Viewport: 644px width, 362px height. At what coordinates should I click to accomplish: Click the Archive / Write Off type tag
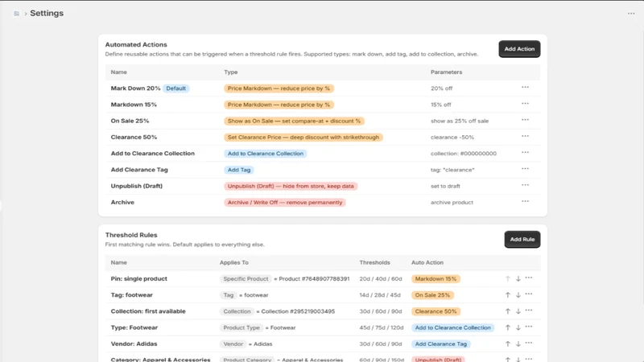pos(285,203)
